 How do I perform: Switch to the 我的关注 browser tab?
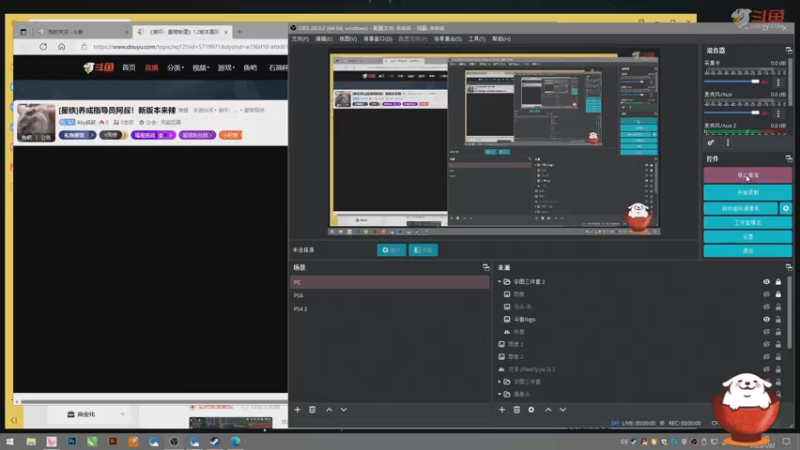click(x=82, y=32)
